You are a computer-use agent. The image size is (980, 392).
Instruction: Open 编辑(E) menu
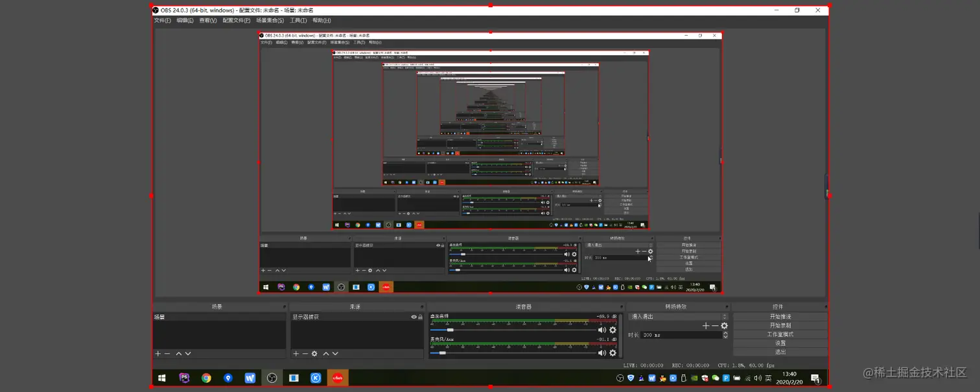[185, 21]
